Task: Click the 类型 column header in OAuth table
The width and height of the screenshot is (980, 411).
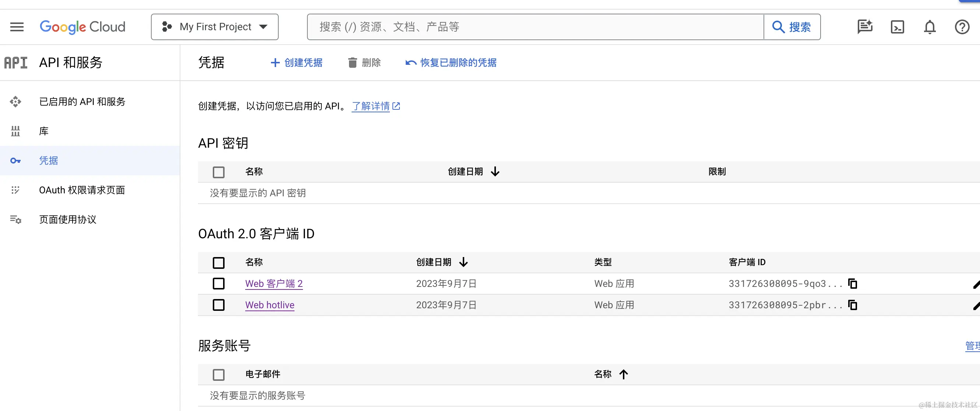Action: point(603,262)
